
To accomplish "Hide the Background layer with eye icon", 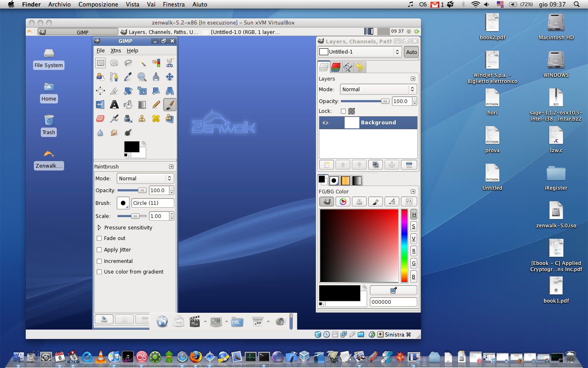I will coord(325,123).
